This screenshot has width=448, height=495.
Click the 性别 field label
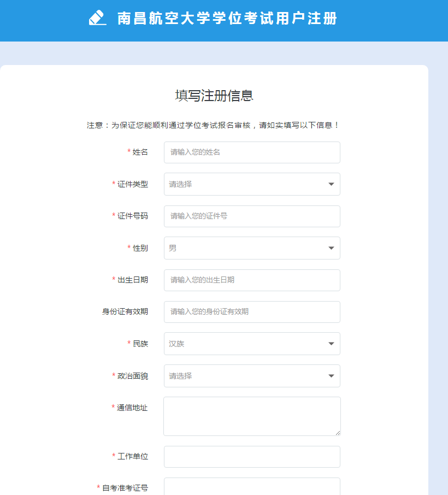[140, 248]
